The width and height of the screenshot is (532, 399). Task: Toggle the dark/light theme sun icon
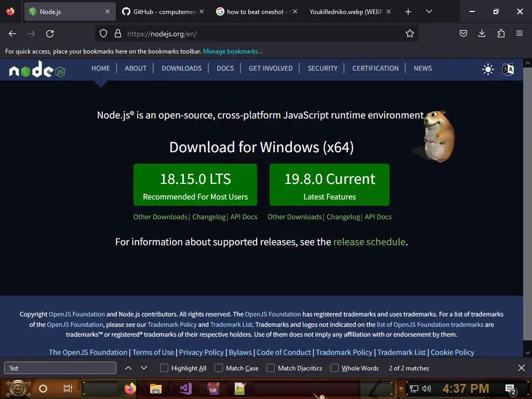click(488, 69)
